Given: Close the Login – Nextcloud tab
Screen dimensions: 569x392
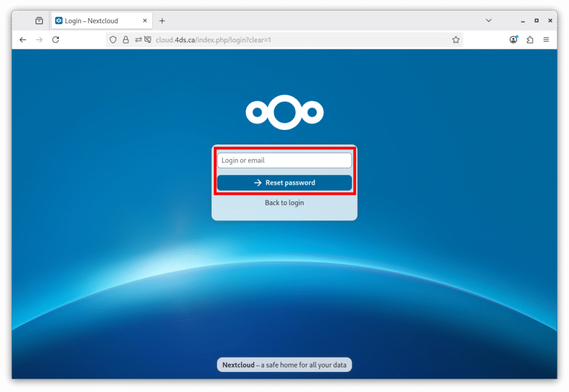Looking at the screenshot, I should point(145,21).
